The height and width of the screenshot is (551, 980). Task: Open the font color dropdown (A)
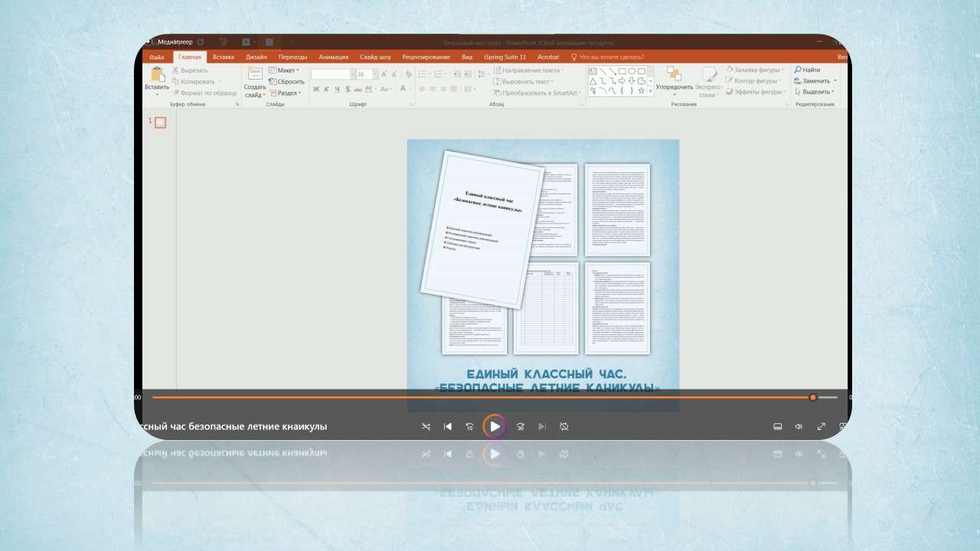pyautogui.click(x=406, y=90)
